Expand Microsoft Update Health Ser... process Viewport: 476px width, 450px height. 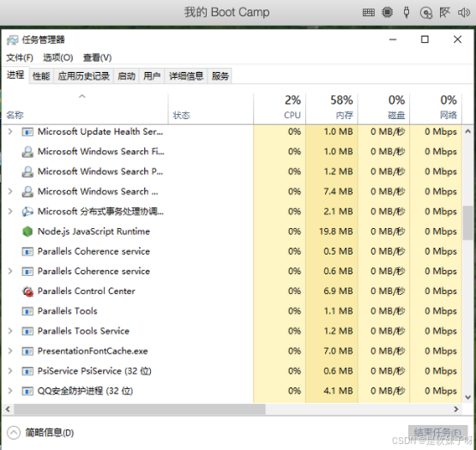10,132
